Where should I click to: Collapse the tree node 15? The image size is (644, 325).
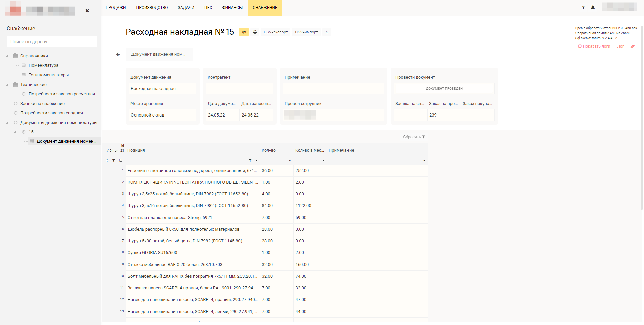click(15, 132)
